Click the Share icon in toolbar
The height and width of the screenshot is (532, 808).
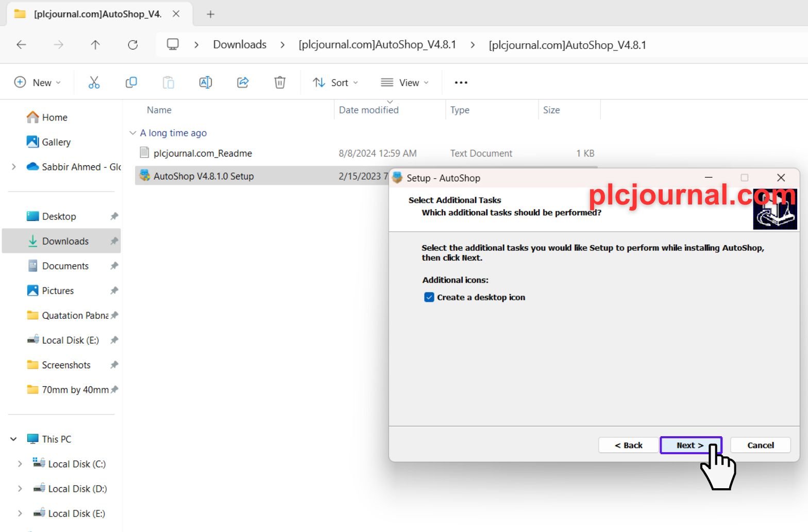click(x=243, y=82)
